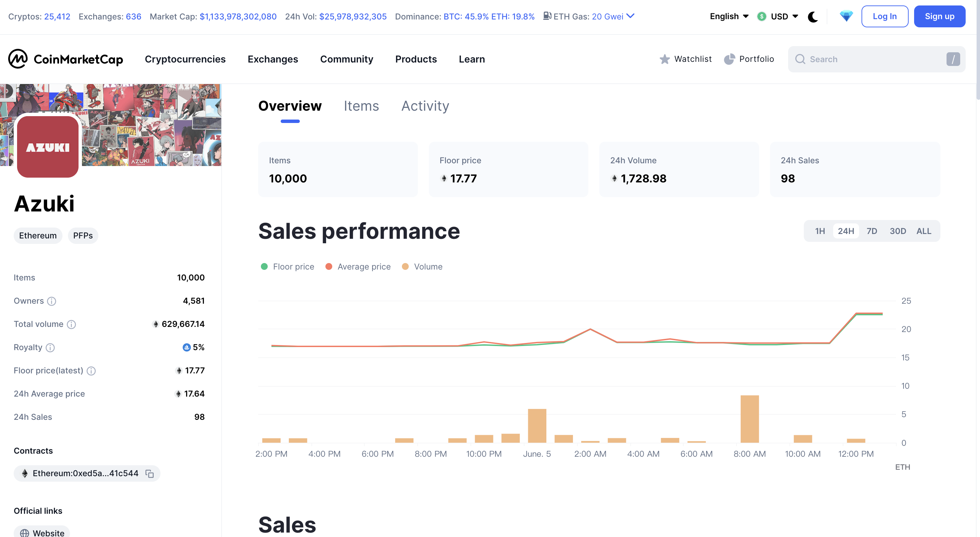980x537 pixels.
Task: Click the Sign up button
Action: pos(939,16)
